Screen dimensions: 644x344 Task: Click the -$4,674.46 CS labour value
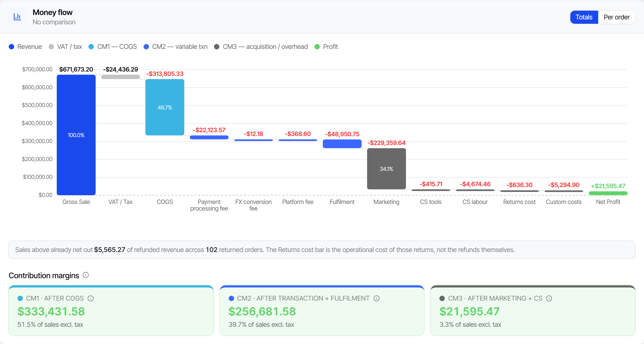point(475,184)
